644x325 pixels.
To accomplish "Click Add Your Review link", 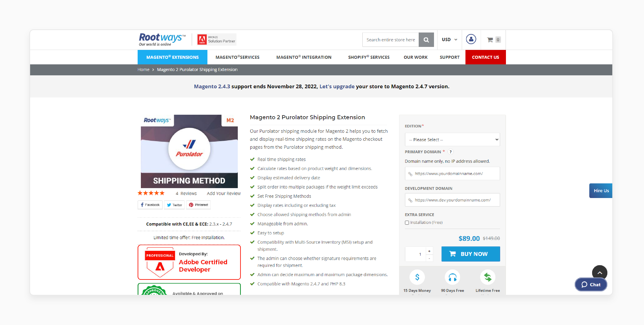I will pyautogui.click(x=224, y=193).
